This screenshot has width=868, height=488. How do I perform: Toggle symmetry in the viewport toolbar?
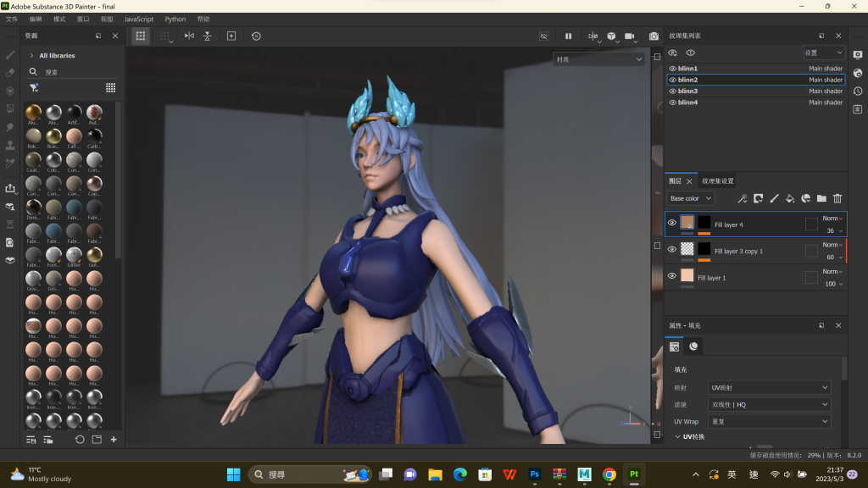pyautogui.click(x=189, y=36)
